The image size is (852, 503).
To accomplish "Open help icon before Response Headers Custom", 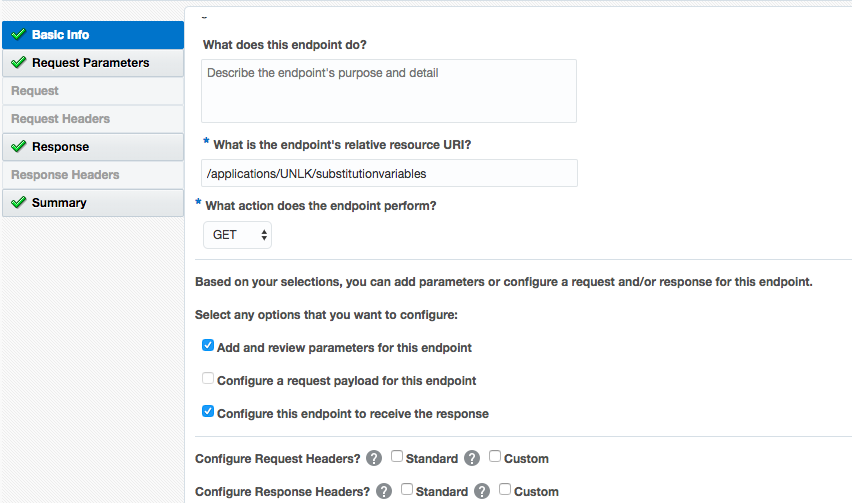I will point(482,491).
